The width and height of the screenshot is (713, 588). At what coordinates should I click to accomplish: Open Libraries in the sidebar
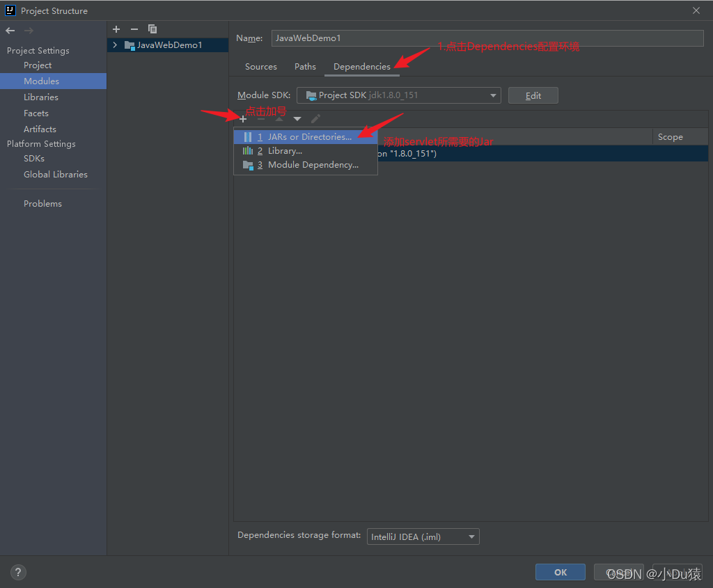(53, 97)
